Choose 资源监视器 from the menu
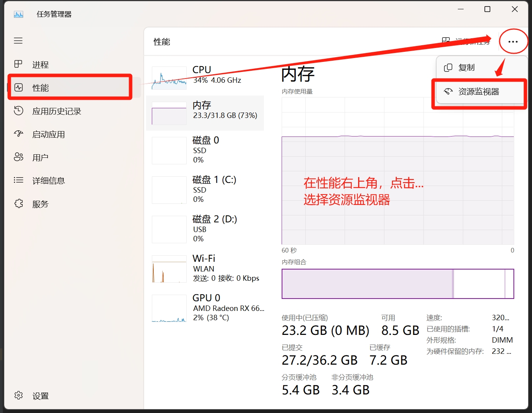The width and height of the screenshot is (532, 413). point(479,92)
